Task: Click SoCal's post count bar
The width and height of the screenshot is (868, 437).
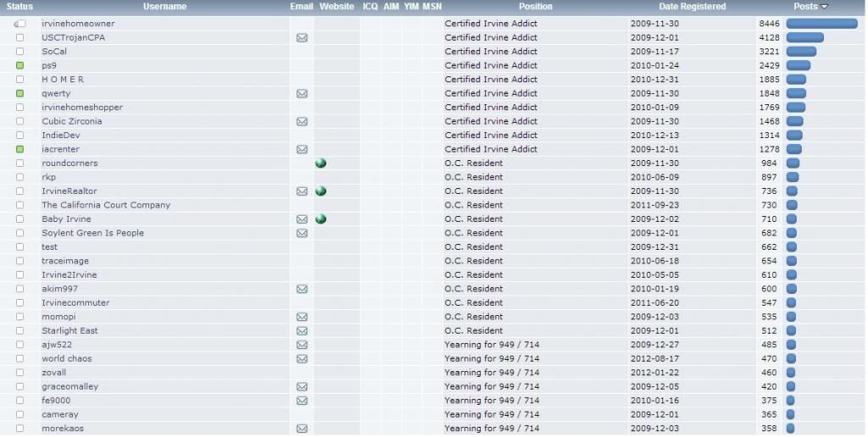Action: 801,52
